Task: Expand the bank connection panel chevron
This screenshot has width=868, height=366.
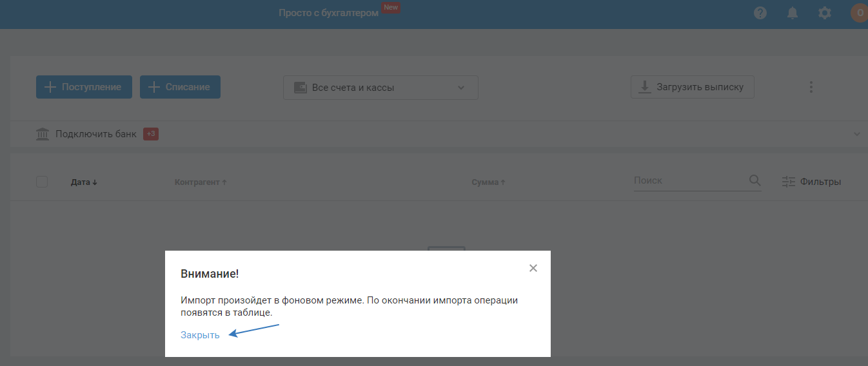Action: [x=857, y=134]
